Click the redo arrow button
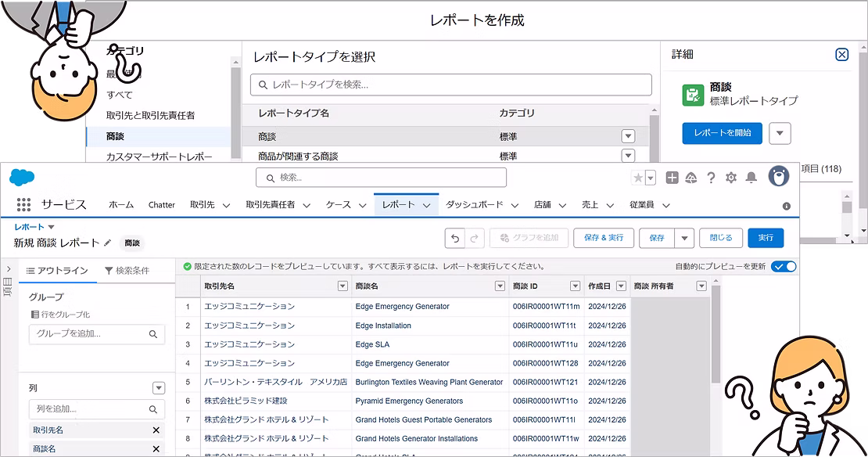 pyautogui.click(x=475, y=238)
